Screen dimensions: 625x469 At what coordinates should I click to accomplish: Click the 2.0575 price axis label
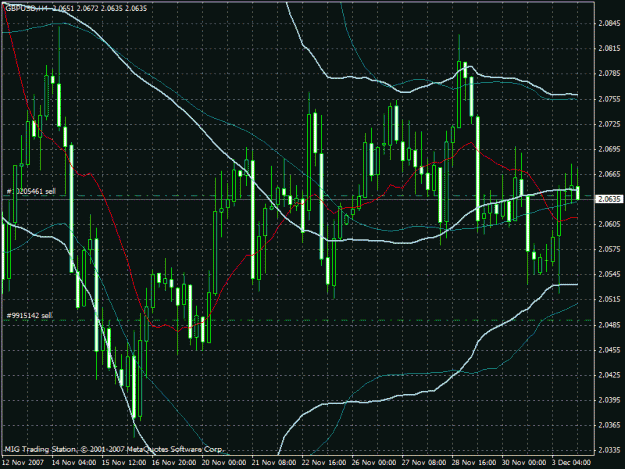pos(609,249)
